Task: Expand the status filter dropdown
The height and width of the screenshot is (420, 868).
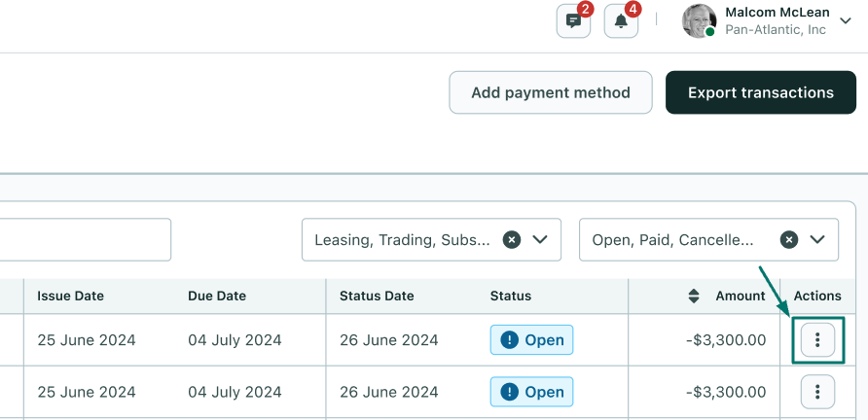Action: pos(817,239)
